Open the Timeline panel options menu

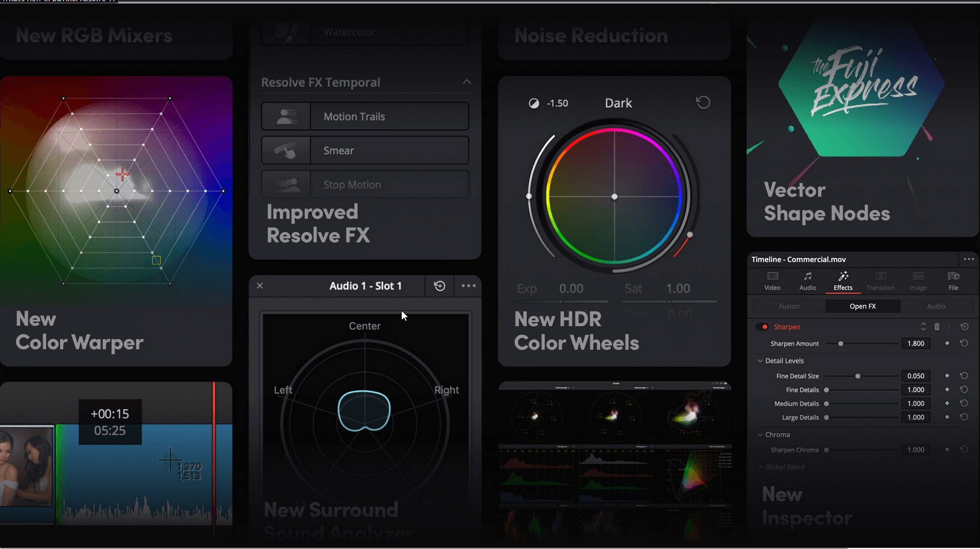[968, 259]
